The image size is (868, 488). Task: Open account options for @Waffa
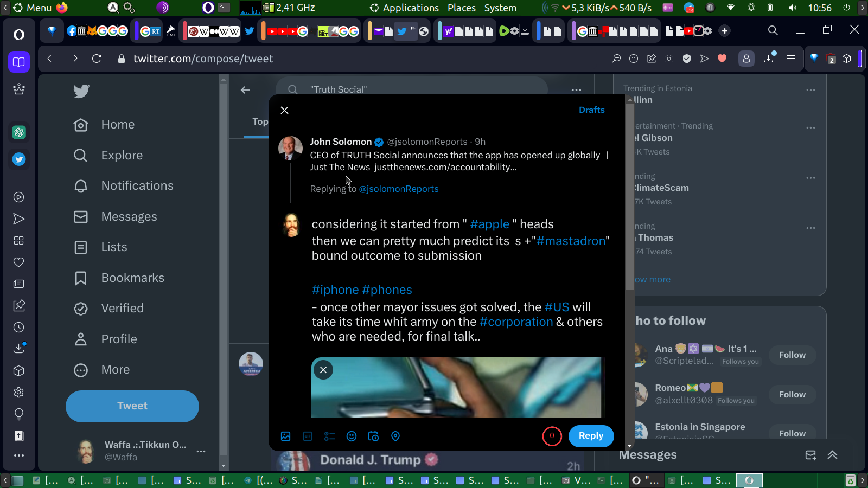pos(201,451)
